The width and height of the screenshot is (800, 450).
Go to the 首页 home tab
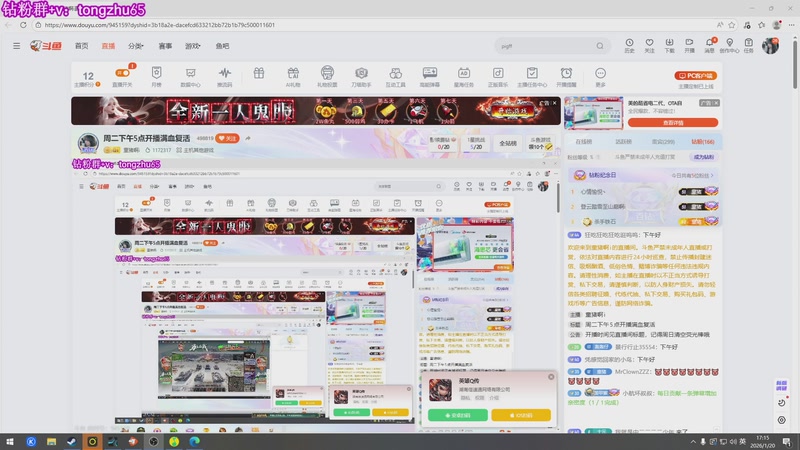pyautogui.click(x=82, y=46)
